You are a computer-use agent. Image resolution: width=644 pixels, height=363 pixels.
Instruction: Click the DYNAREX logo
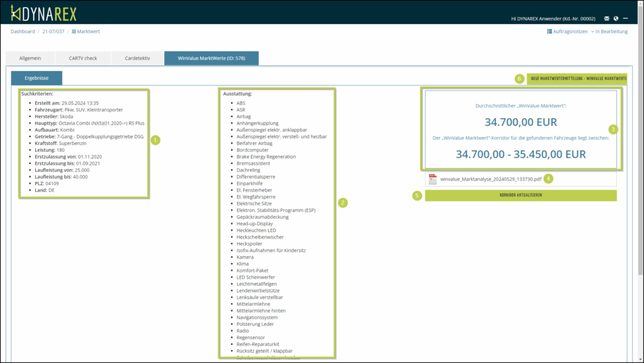point(44,12)
